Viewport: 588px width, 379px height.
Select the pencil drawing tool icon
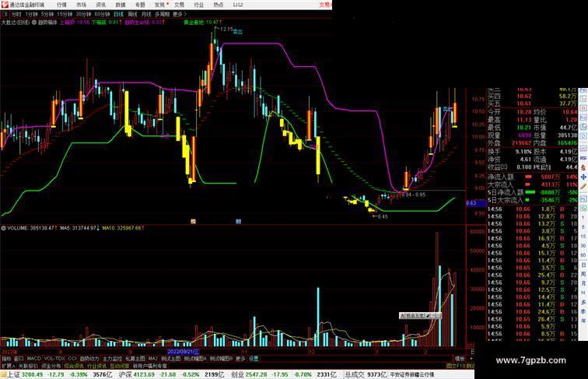pyautogui.click(x=583, y=186)
